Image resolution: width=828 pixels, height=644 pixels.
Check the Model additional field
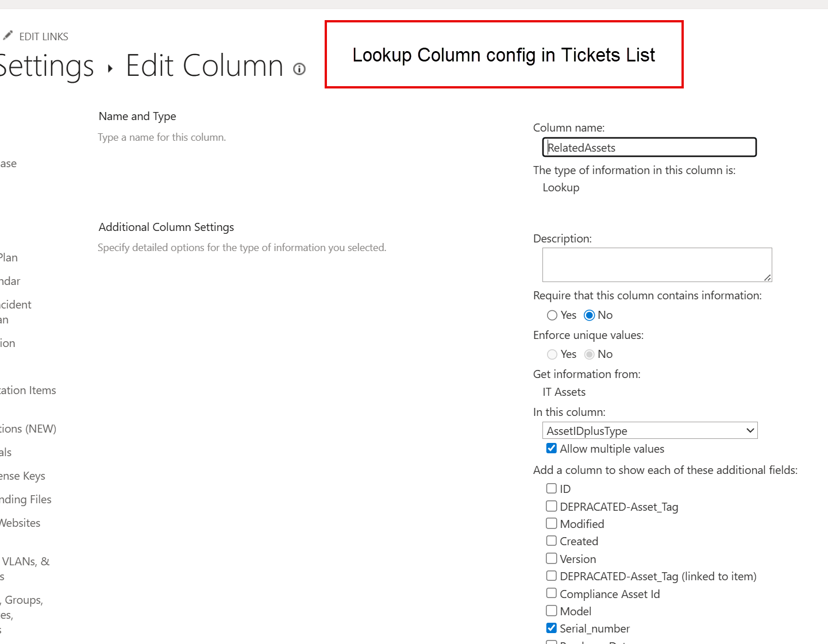click(x=552, y=611)
